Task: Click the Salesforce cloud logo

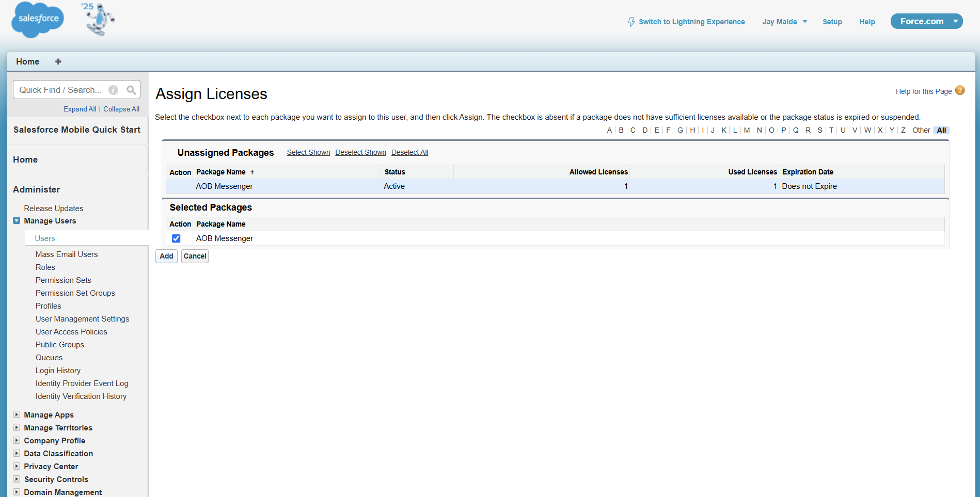Action: (38, 20)
